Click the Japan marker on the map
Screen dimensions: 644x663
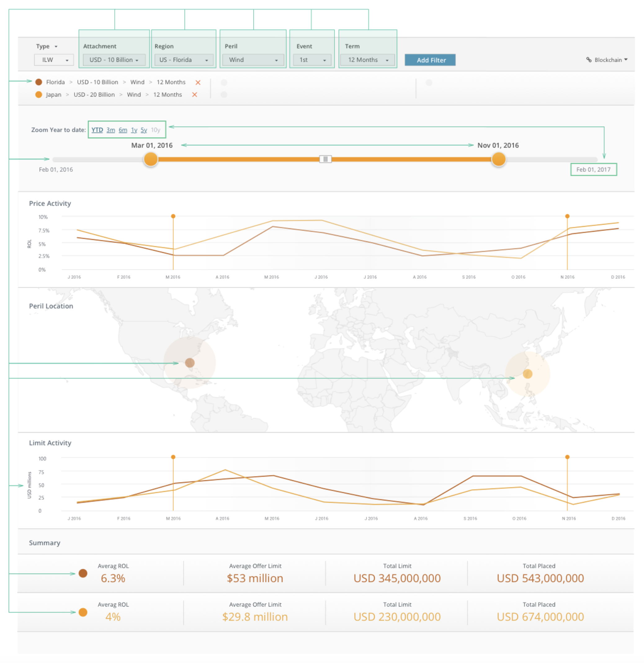tap(527, 374)
